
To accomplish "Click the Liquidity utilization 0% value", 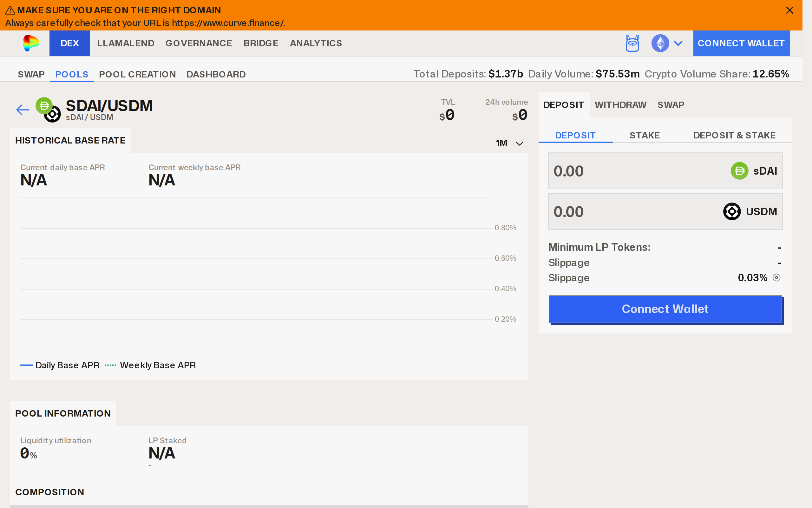I will (29, 454).
